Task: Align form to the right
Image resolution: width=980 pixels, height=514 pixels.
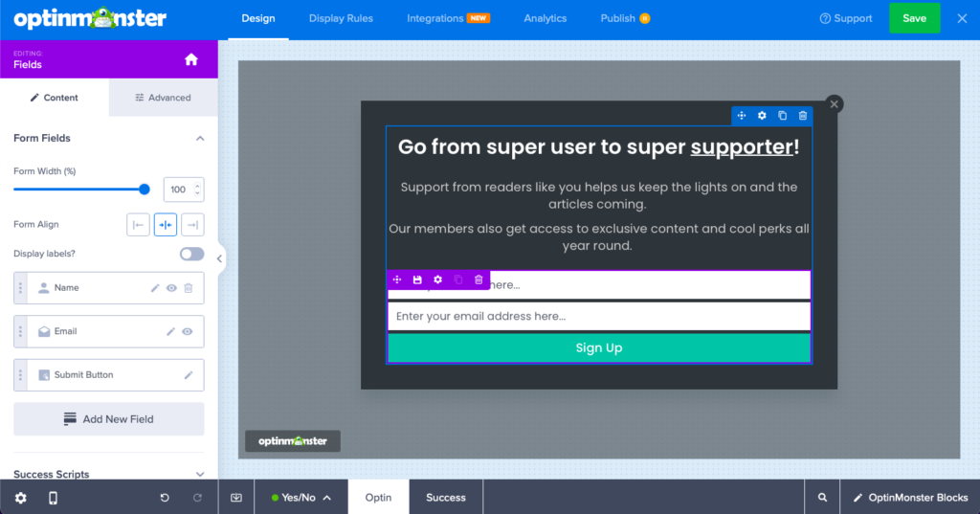Action: point(192,225)
